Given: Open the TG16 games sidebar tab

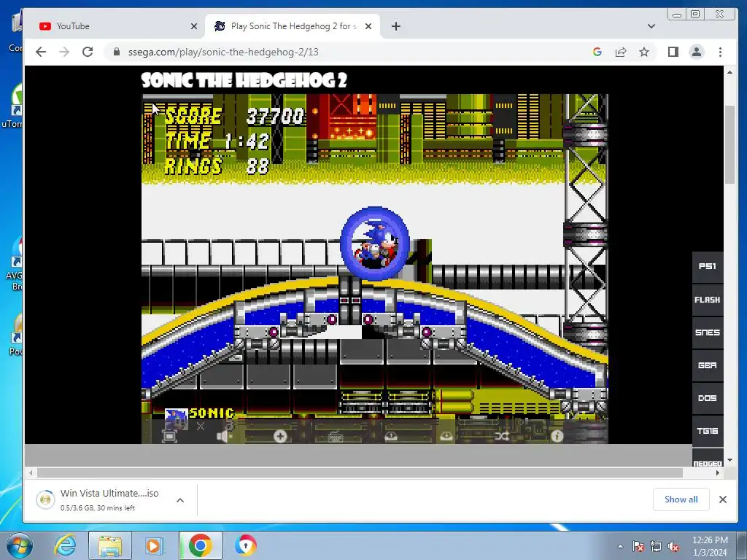Looking at the screenshot, I should coord(708,431).
